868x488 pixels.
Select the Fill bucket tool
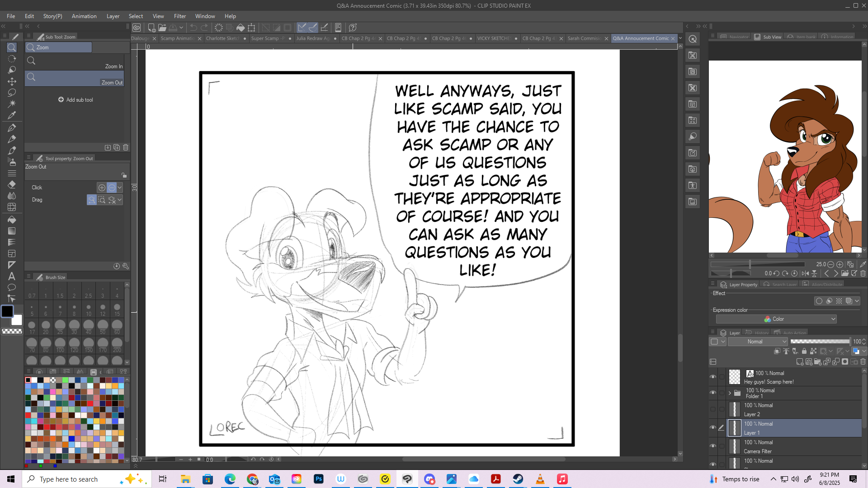[x=12, y=220]
